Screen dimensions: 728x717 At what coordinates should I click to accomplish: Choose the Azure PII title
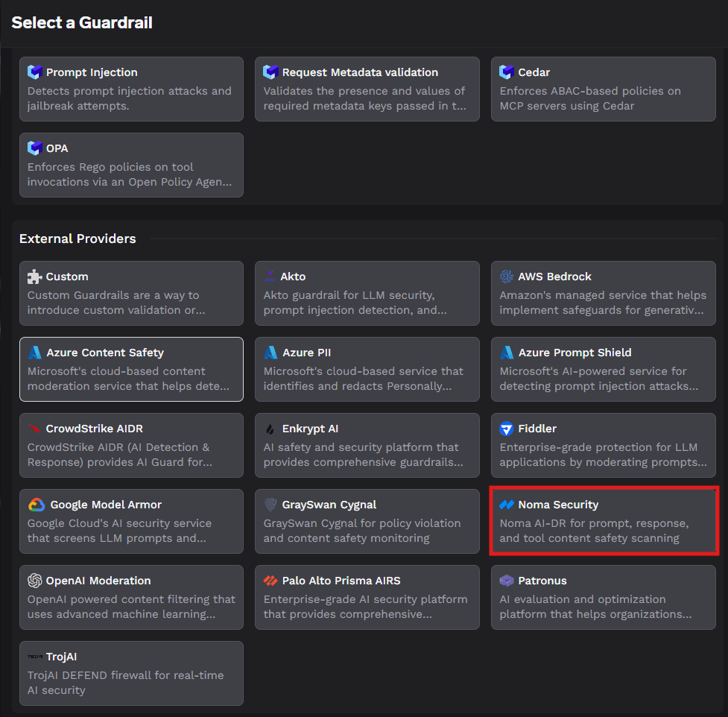click(306, 353)
